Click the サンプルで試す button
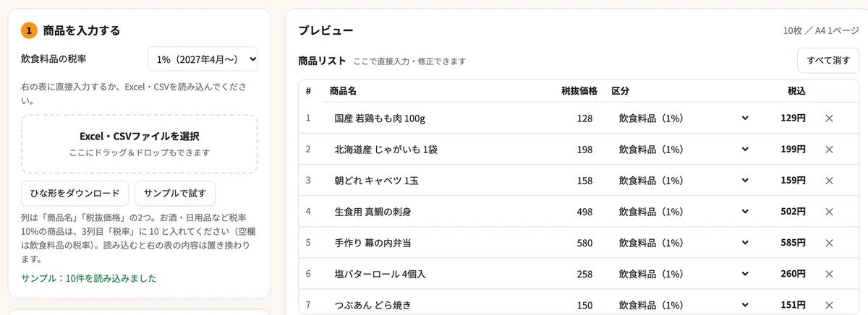 point(174,194)
